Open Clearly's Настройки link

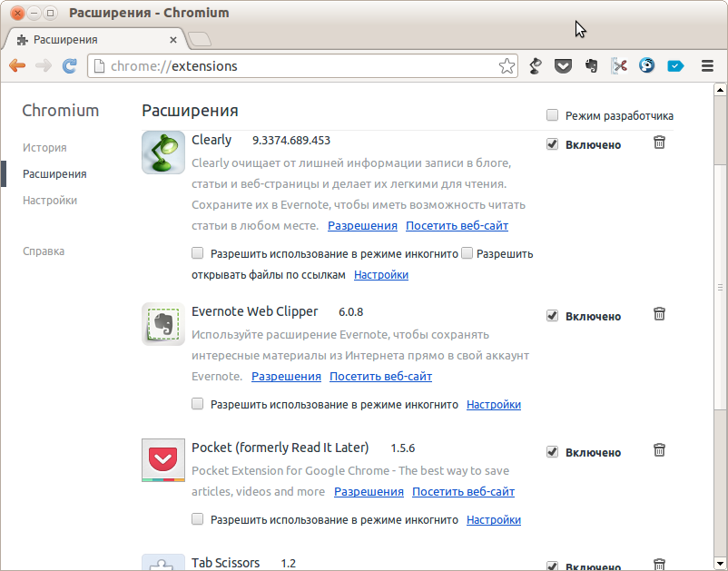pos(381,275)
